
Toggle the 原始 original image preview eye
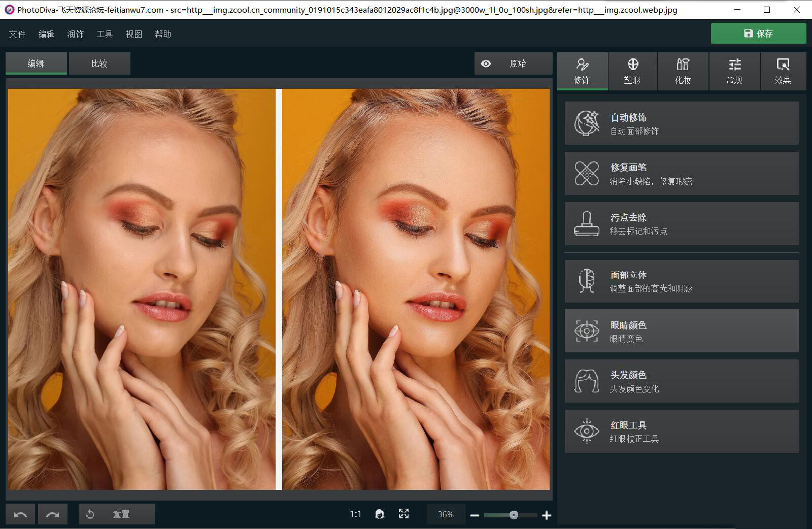486,63
